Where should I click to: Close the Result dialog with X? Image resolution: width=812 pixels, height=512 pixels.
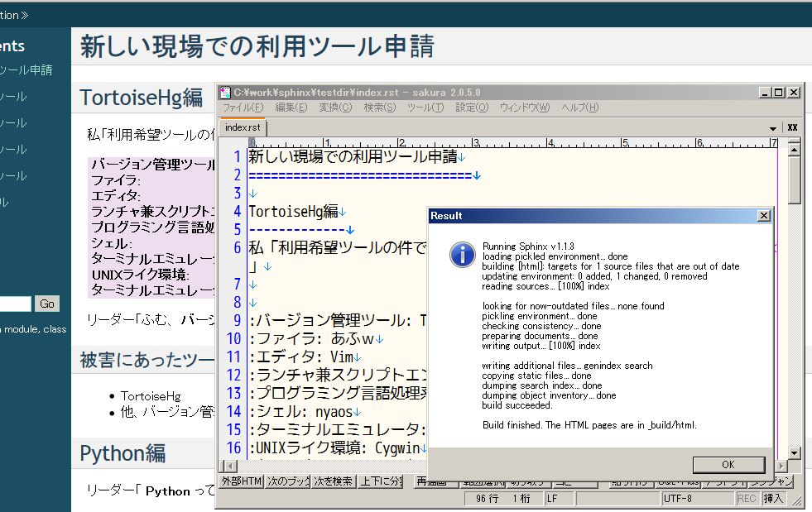763,216
